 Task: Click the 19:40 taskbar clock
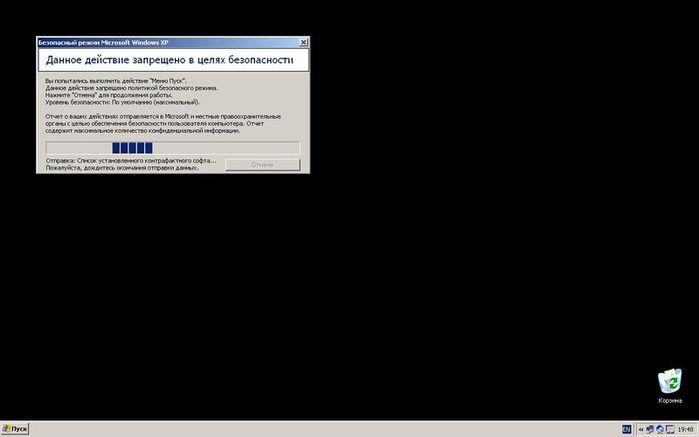pyautogui.click(x=686, y=429)
